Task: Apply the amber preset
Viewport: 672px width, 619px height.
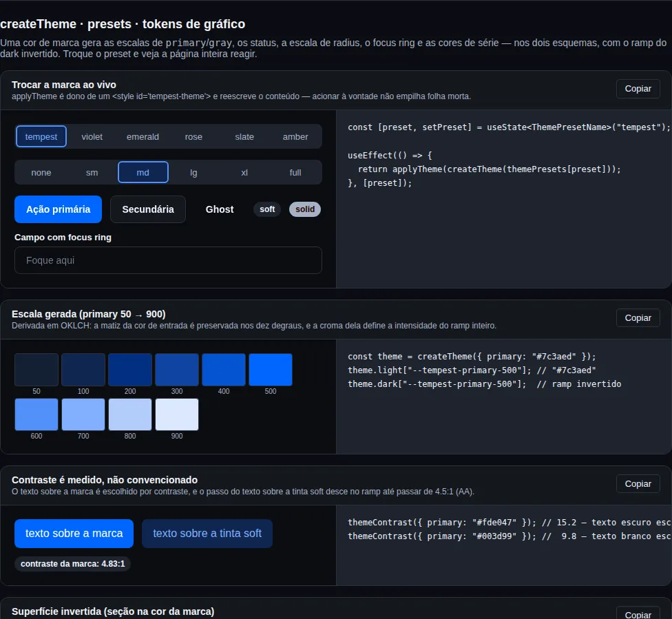Action: click(295, 137)
